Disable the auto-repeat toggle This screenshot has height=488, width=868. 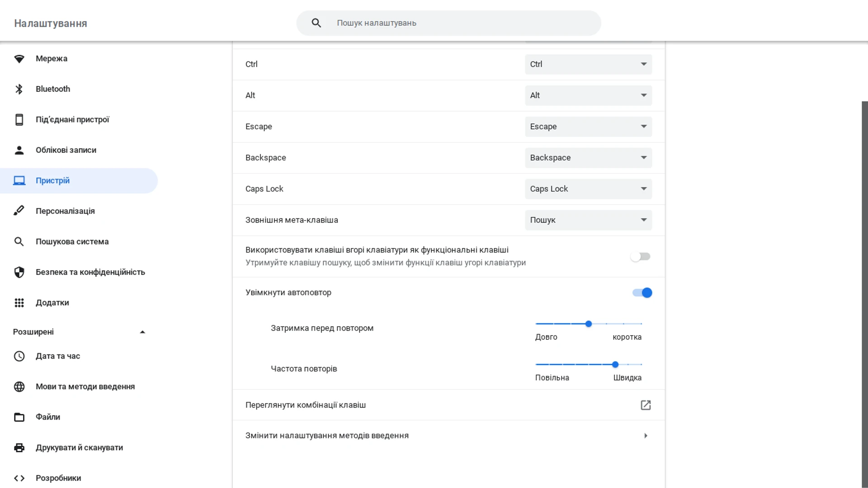[x=642, y=293]
